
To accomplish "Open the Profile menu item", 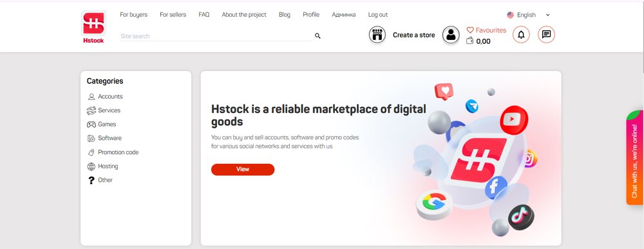I will [311, 14].
